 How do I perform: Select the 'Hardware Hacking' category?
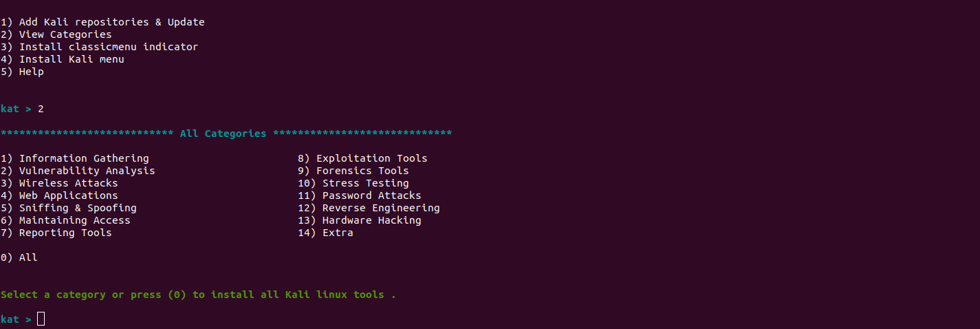coord(360,220)
